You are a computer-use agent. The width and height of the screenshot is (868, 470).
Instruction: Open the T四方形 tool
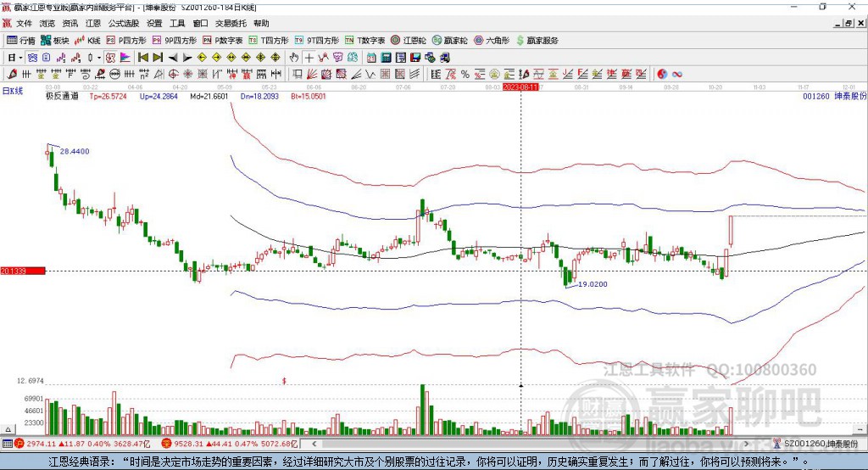point(269,41)
